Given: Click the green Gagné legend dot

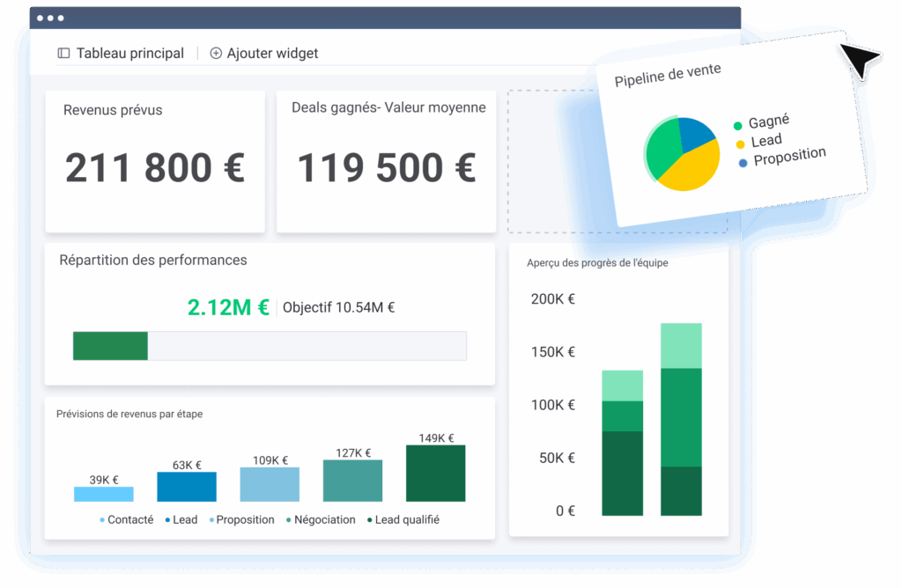Looking at the screenshot, I should [737, 126].
